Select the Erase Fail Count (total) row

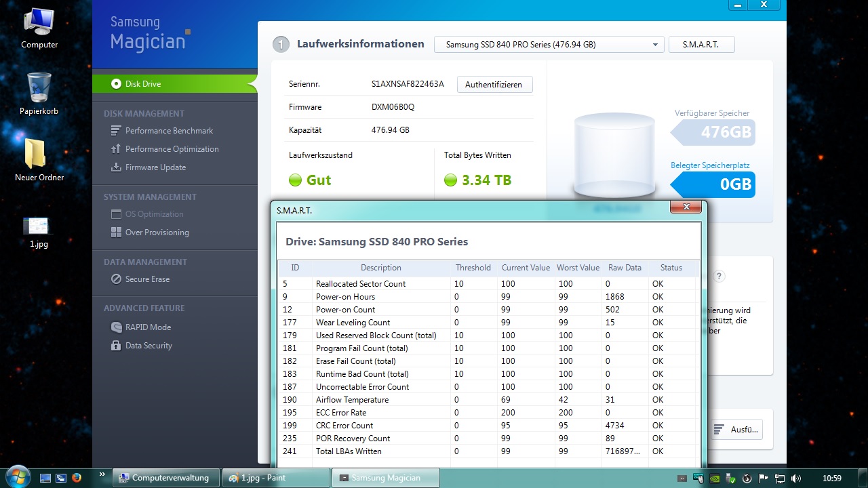pos(487,361)
